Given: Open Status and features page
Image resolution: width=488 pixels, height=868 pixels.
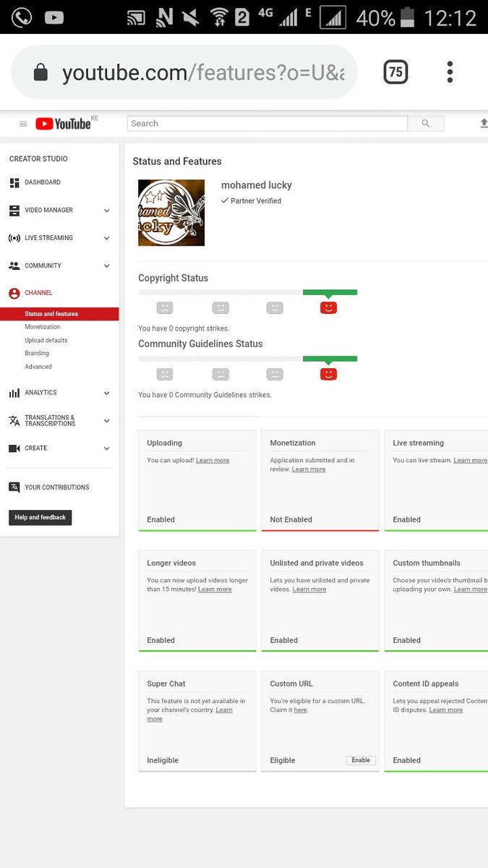Looking at the screenshot, I should click(x=59, y=314).
